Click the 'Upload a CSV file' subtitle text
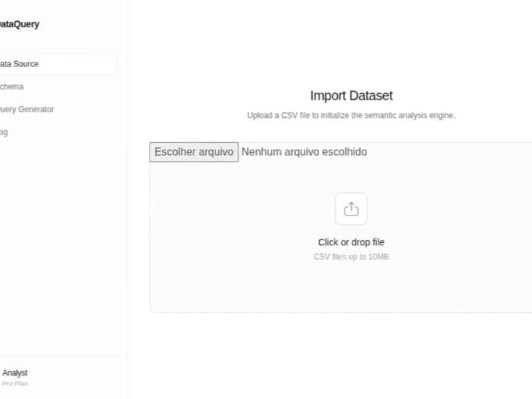532x399 pixels. point(351,115)
